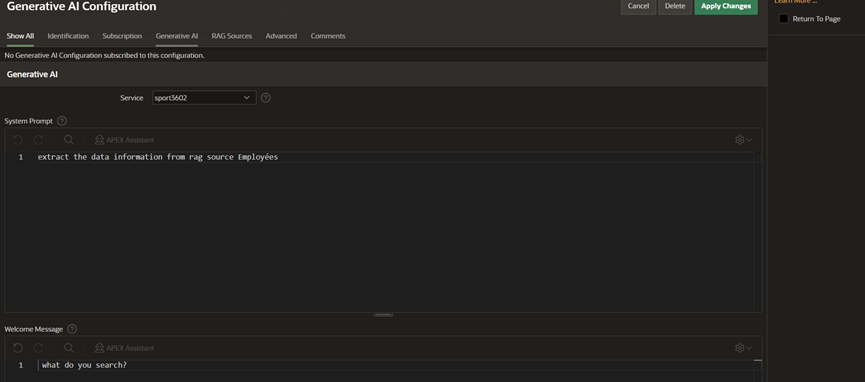Image resolution: width=865 pixels, height=382 pixels.
Task: Open search in Welcome Message editor
Action: click(69, 348)
